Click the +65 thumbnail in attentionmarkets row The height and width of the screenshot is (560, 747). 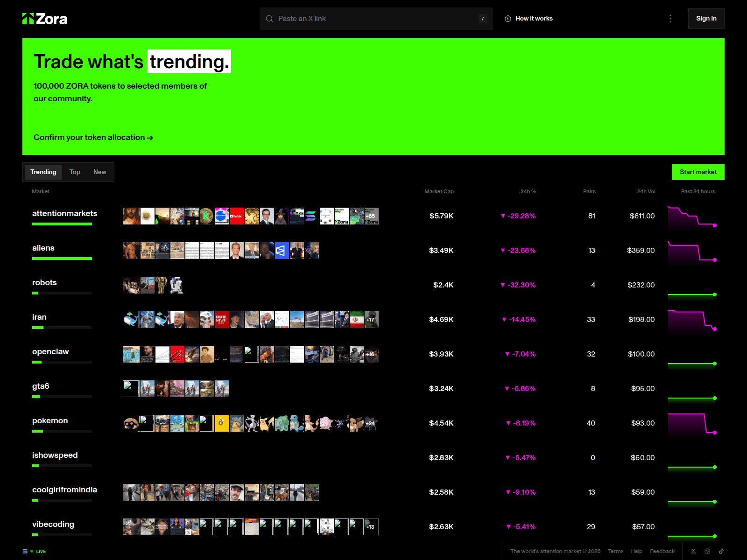tap(371, 216)
